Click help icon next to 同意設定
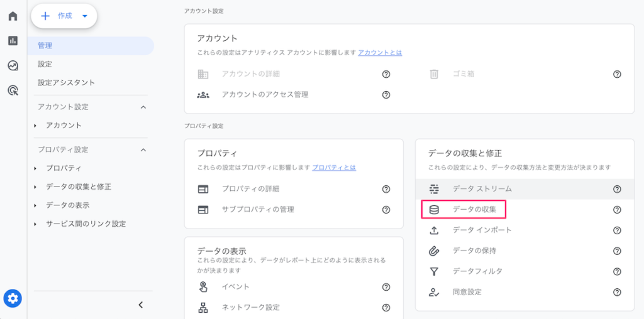This screenshot has height=319, width=644. (x=617, y=292)
